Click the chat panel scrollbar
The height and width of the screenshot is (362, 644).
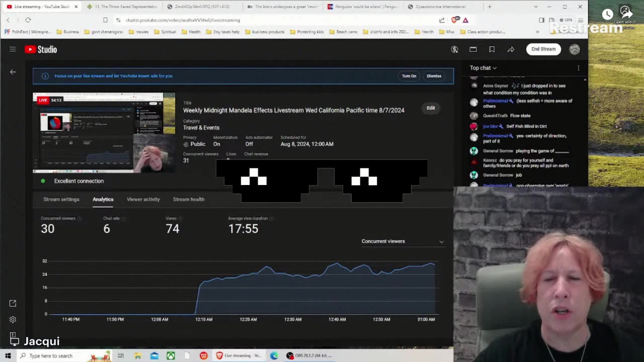pyautogui.click(x=585, y=131)
